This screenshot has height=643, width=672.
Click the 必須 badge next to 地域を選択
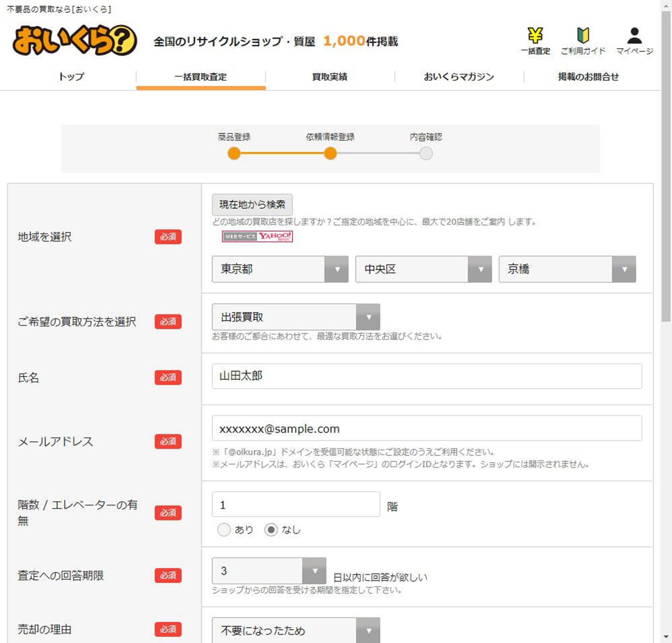pyautogui.click(x=168, y=238)
